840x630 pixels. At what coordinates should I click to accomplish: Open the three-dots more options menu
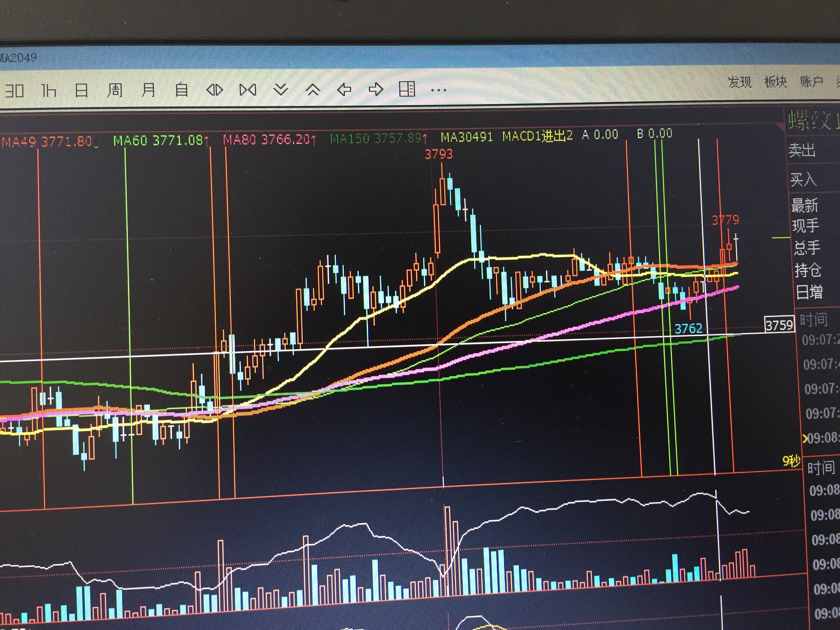[439, 90]
